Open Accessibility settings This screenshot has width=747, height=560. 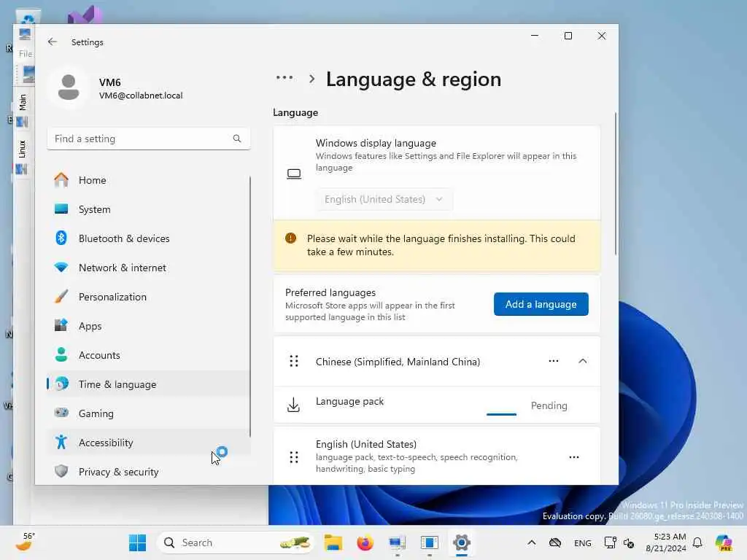pyautogui.click(x=149, y=443)
